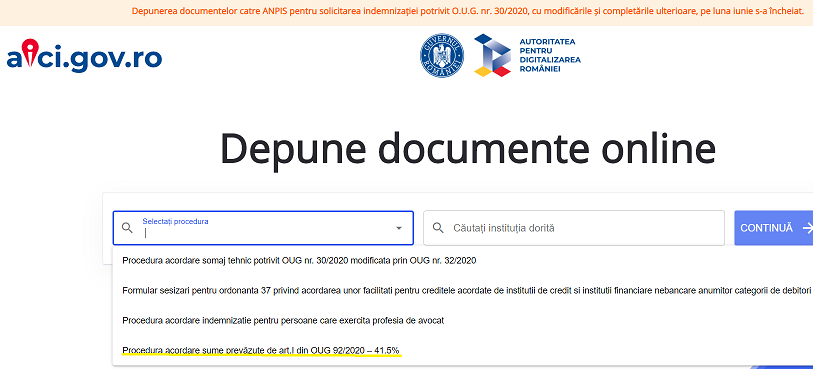Click the aici.gov.ro site logo
The image size is (813, 369).
pos(84,56)
